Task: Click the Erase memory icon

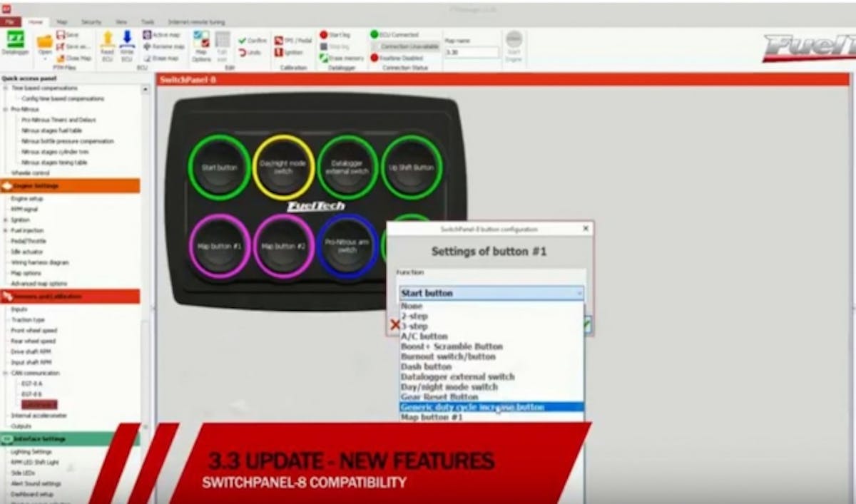Action: (324, 58)
